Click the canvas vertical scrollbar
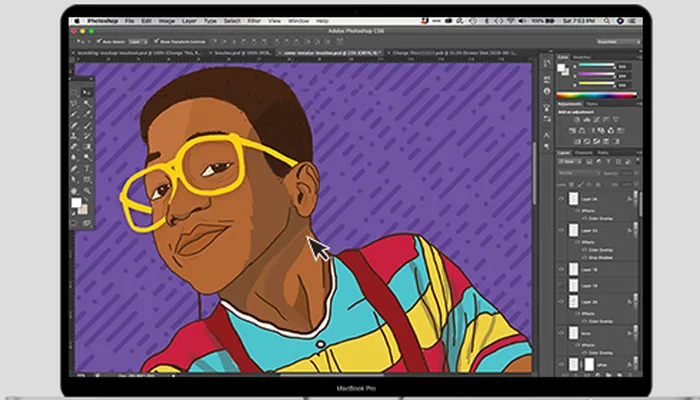Image resolution: width=700 pixels, height=400 pixels. [534, 173]
